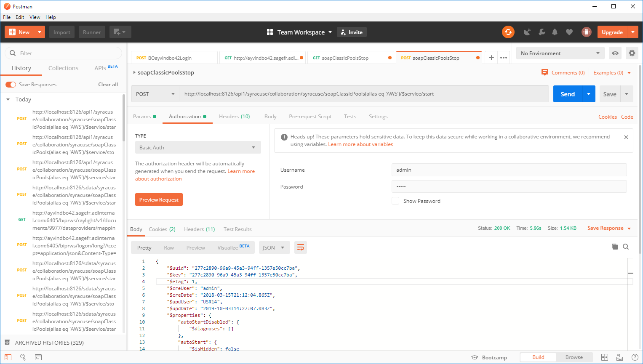Switch to the Collections sidebar tab
The height and width of the screenshot is (364, 643).
point(63,68)
